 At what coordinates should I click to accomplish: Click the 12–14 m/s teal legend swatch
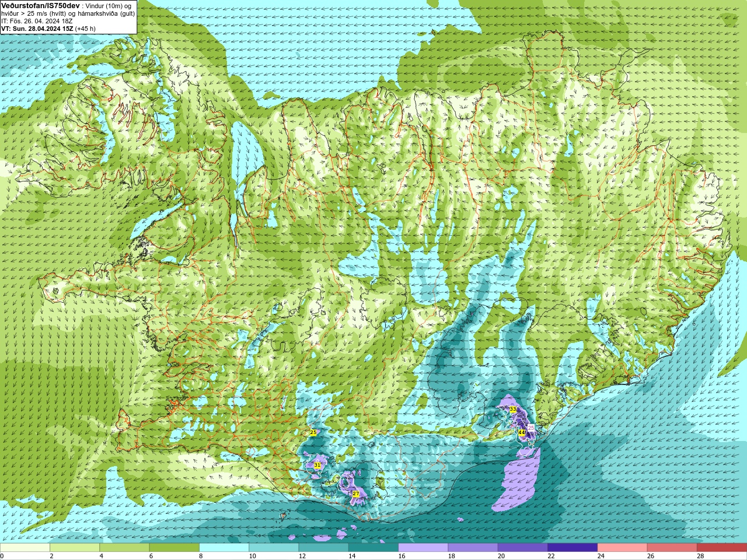click(x=323, y=548)
